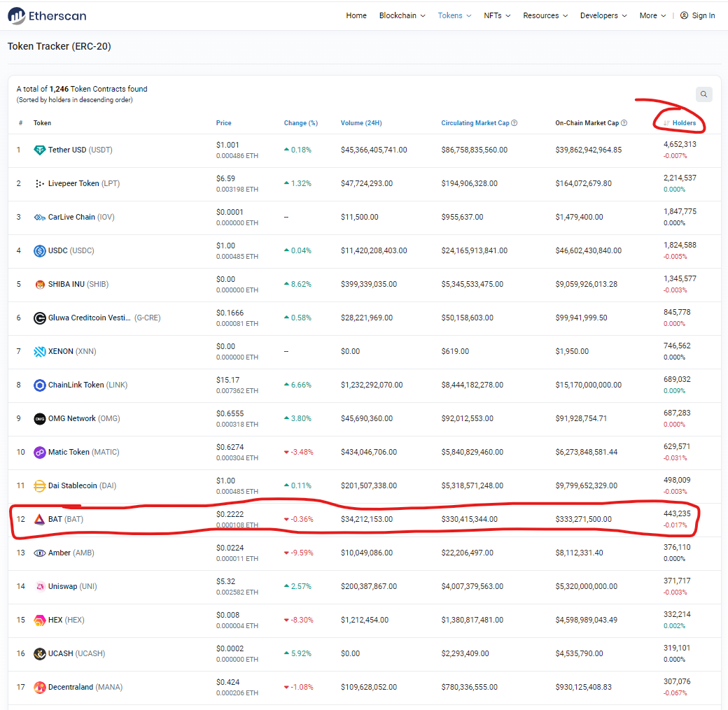
Task: Click the USDC token icon
Action: [40, 250]
